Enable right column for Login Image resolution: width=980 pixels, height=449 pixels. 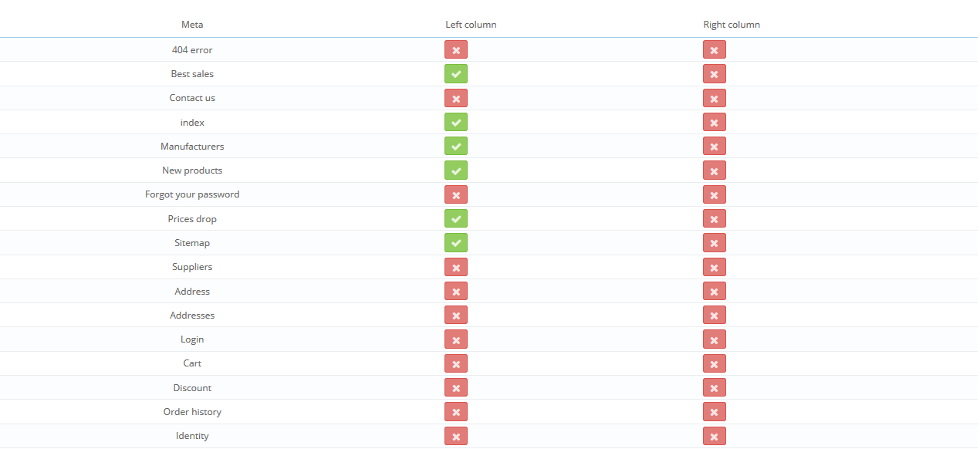click(x=715, y=339)
